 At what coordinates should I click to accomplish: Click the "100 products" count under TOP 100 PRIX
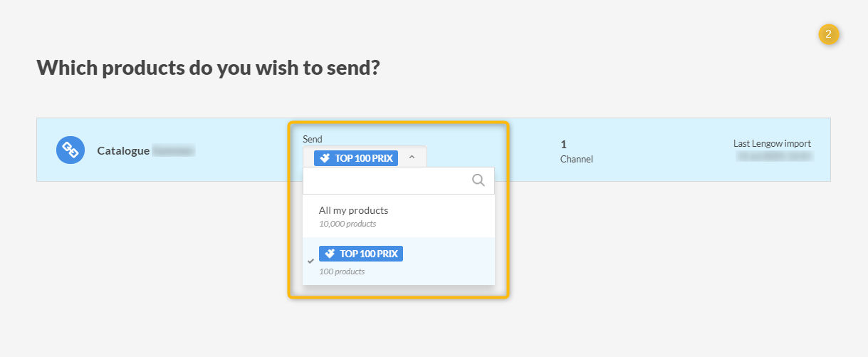point(342,271)
